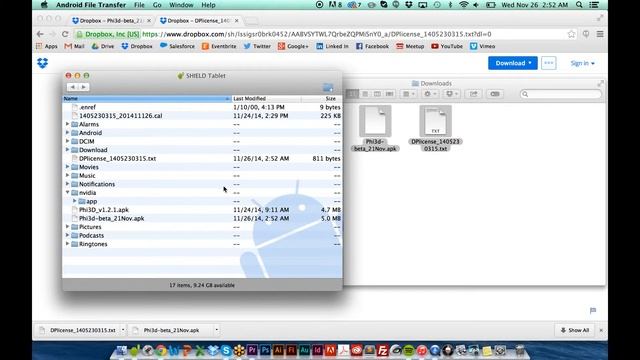This screenshot has height=360, width=640.
Task: Switch to the Phi3d-beta Dropbox tab
Action: (x=111, y=20)
